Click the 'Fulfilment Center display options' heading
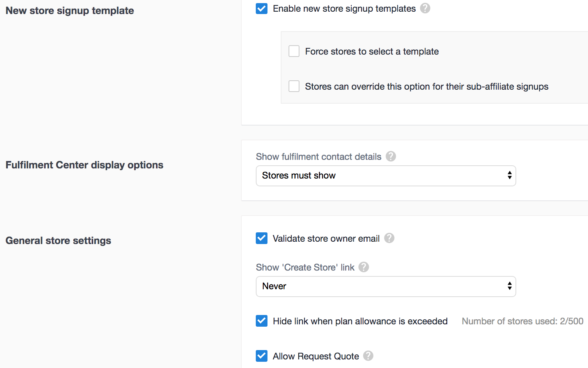This screenshot has height=368, width=588. pyautogui.click(x=84, y=165)
